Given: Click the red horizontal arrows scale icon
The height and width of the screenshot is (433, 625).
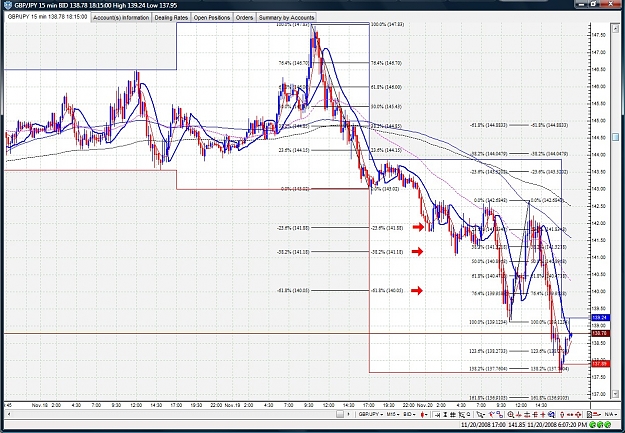Looking at the screenshot, I should [570, 414].
